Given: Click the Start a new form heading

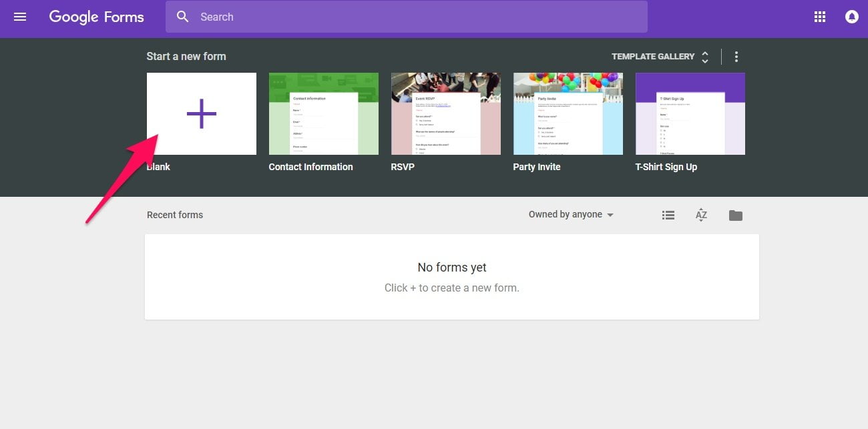Looking at the screenshot, I should (186, 56).
